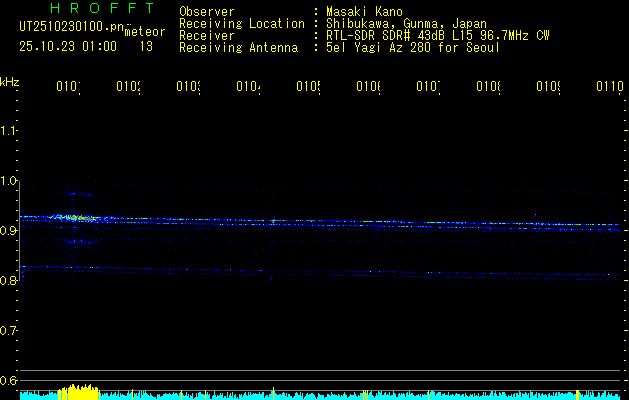This screenshot has height=400, width=629.
Task: Click the RTL-SDR receiver description line
Action: 438,36
